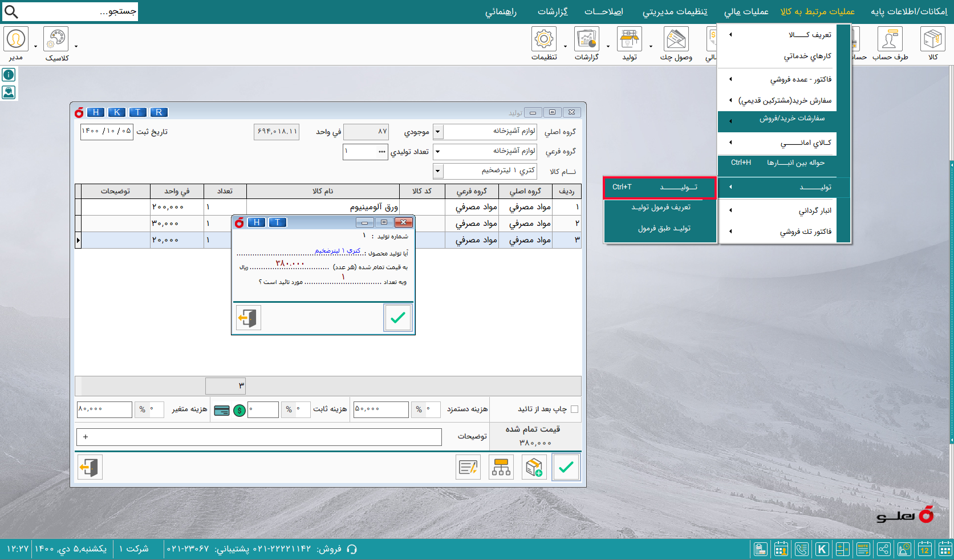Click the 'تنظیمات' toolbar button
This screenshot has width=954, height=560.
pos(544,44)
